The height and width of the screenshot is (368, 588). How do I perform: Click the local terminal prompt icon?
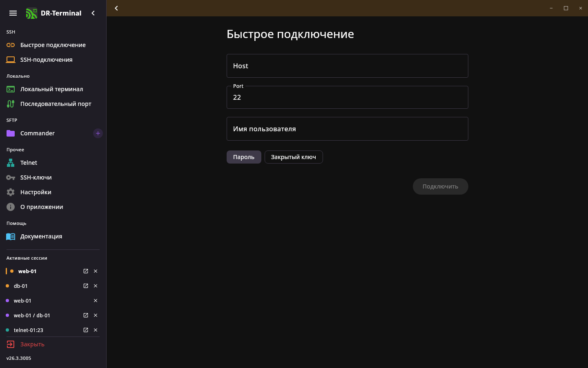(x=11, y=89)
